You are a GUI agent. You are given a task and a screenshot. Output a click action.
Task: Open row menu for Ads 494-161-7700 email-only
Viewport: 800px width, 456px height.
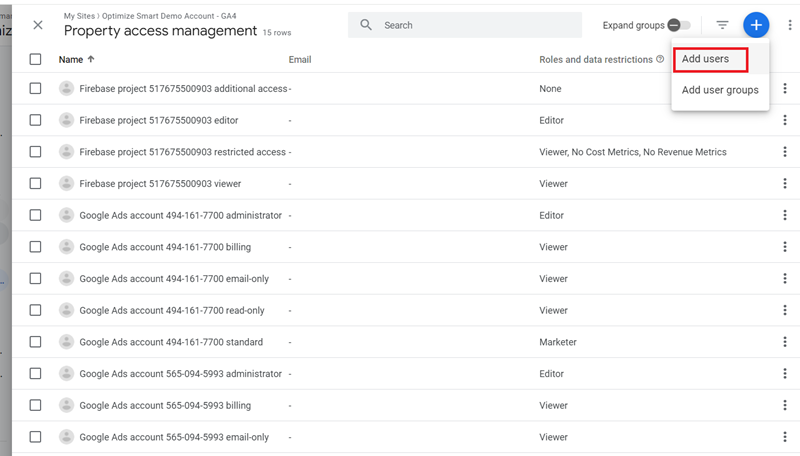point(785,278)
